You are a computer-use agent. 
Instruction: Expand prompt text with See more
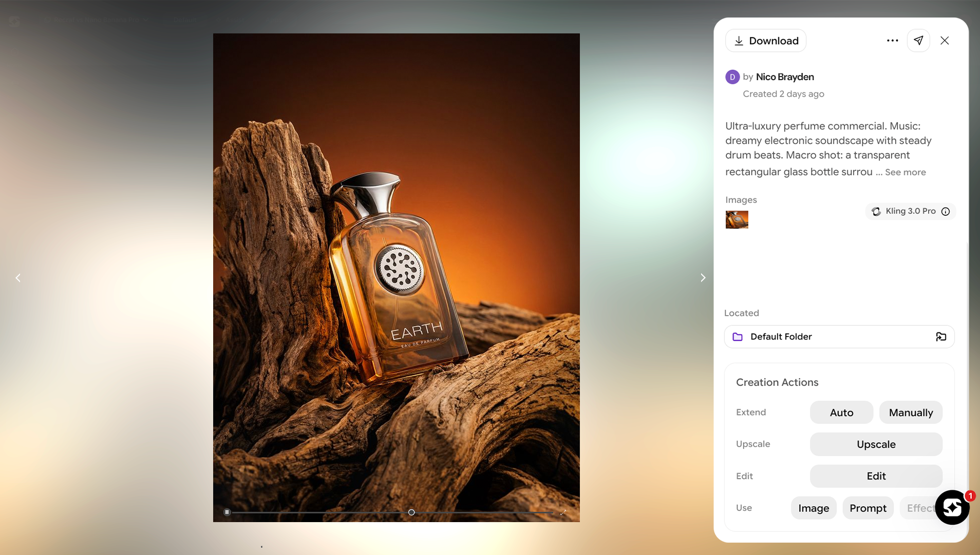[x=905, y=172]
